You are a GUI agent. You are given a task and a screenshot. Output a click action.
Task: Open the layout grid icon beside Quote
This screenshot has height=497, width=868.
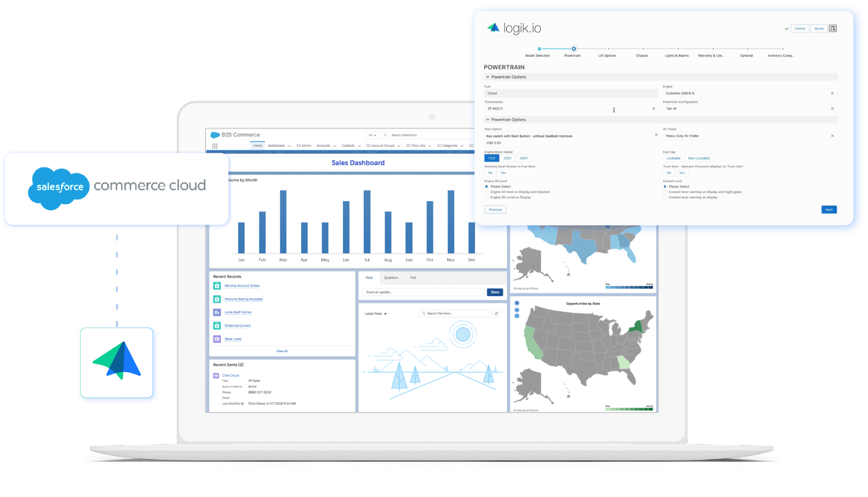coord(833,28)
